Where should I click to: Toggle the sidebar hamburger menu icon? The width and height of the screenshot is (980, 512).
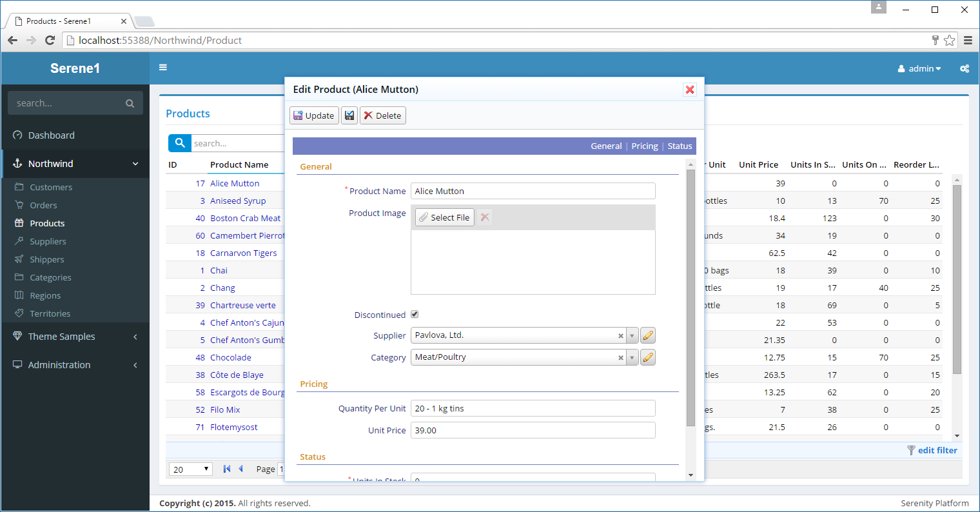tap(163, 68)
